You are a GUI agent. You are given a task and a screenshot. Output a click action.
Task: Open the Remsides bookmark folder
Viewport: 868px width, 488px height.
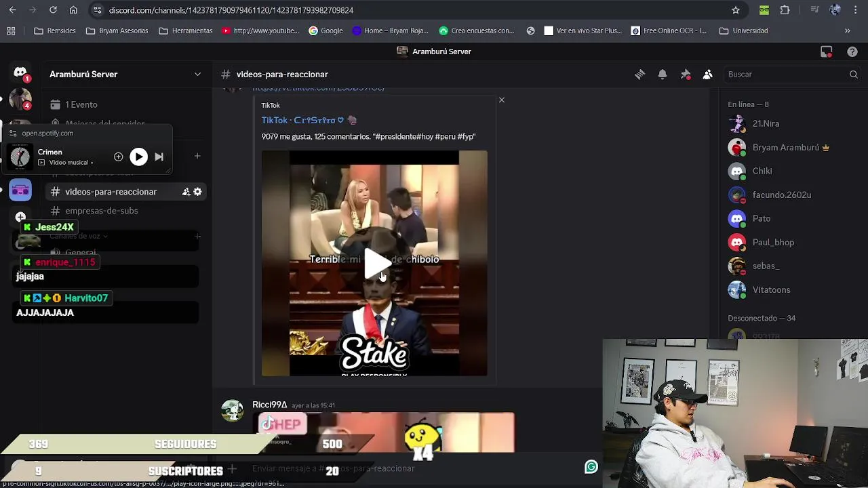click(54, 30)
